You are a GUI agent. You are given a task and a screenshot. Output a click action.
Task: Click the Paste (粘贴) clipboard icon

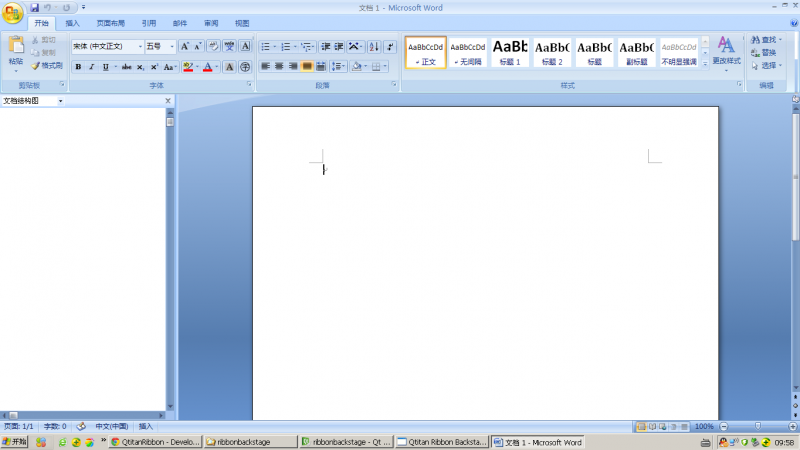click(x=16, y=48)
